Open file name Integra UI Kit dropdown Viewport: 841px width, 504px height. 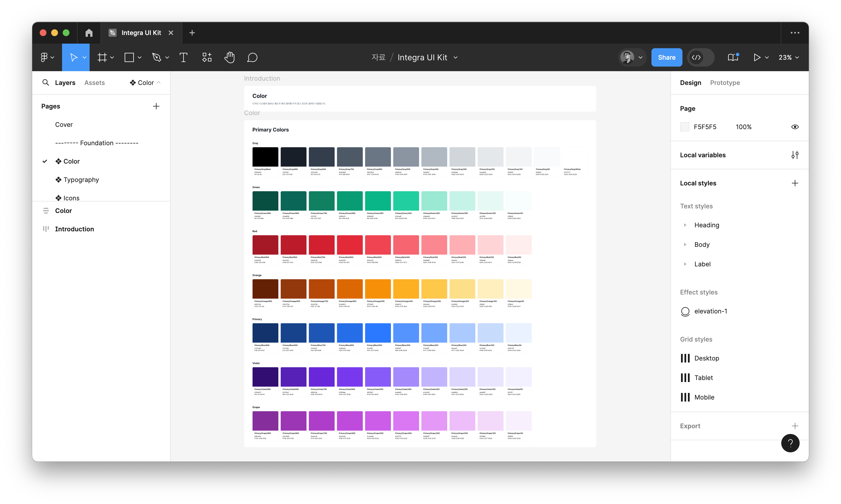click(456, 57)
